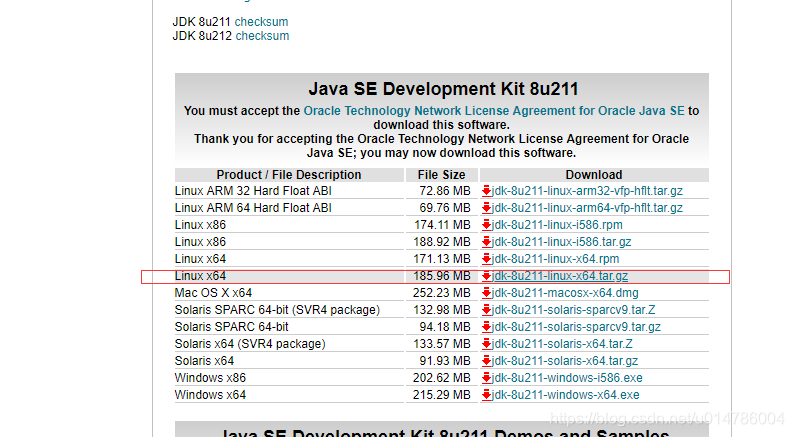Click the 91.93 MB file size
Viewport: 794px width, 437px height.
(445, 361)
